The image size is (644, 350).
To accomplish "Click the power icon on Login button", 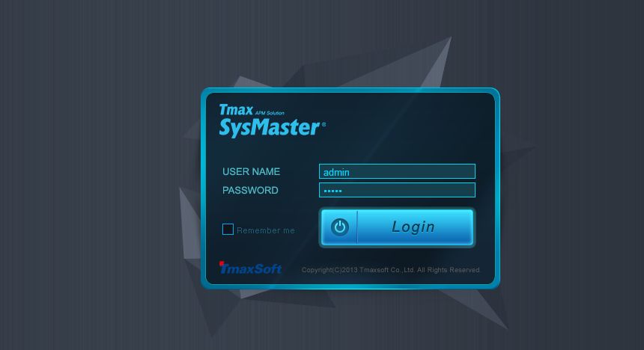I will tap(340, 227).
